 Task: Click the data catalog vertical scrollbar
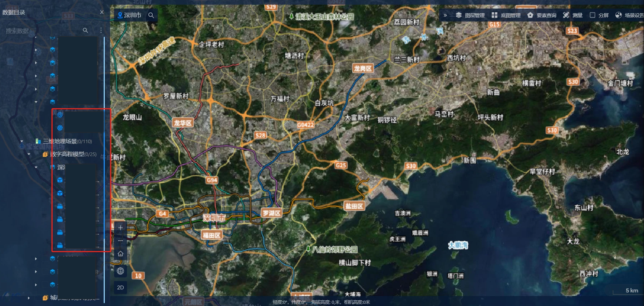[104, 170]
